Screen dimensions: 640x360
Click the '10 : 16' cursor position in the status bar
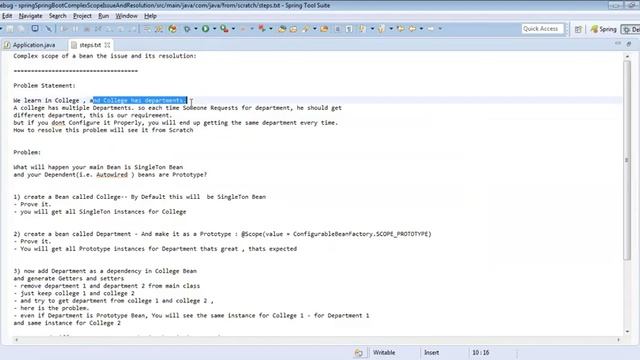pos(481,353)
